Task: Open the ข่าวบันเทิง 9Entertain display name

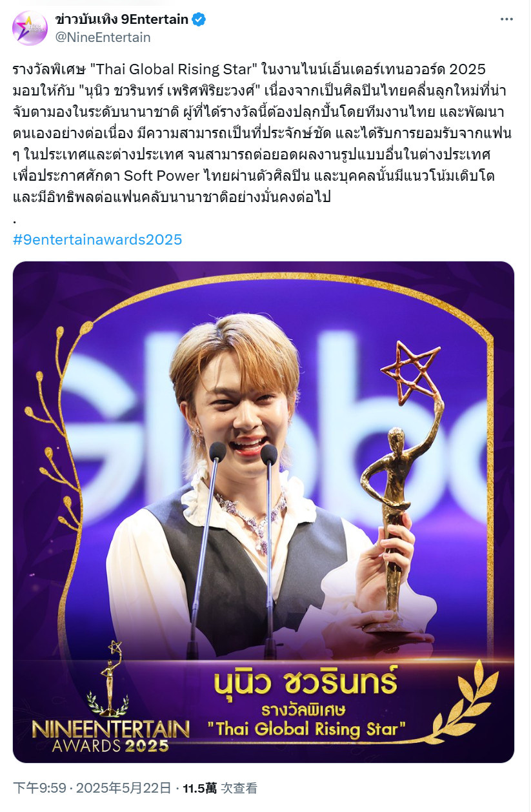Action: tap(122, 19)
